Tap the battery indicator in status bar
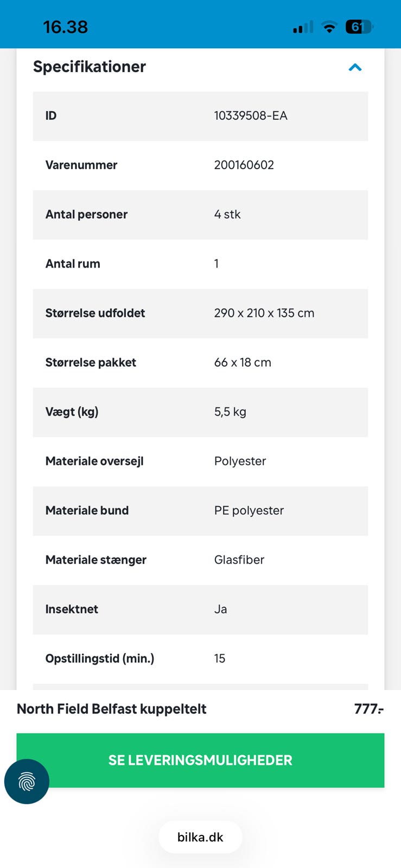 [x=359, y=27]
